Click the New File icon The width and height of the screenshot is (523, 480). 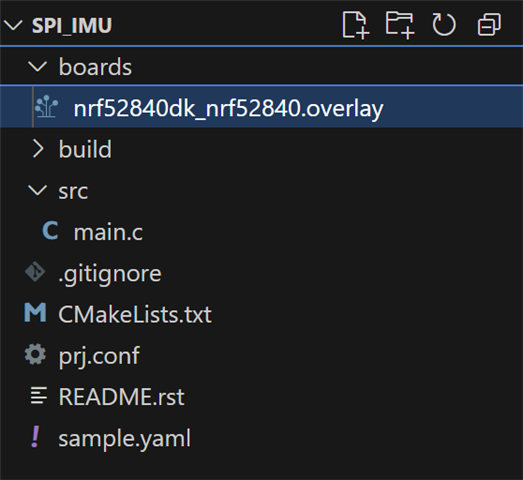[x=356, y=25]
